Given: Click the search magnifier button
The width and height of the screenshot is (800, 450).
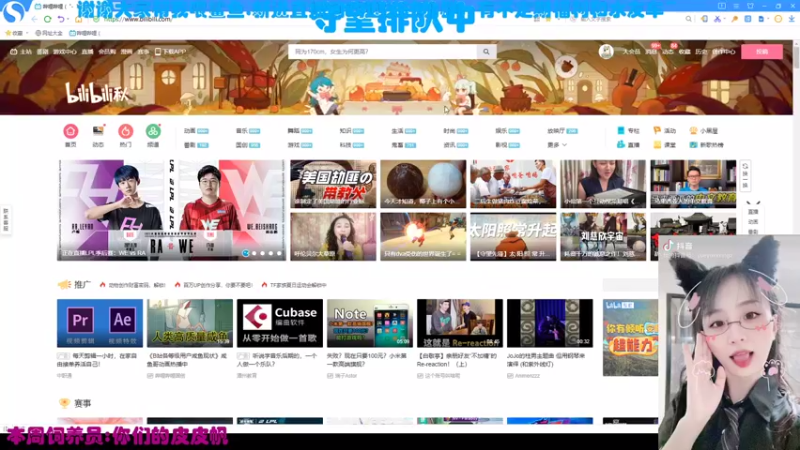Looking at the screenshot, I should tap(486, 52).
